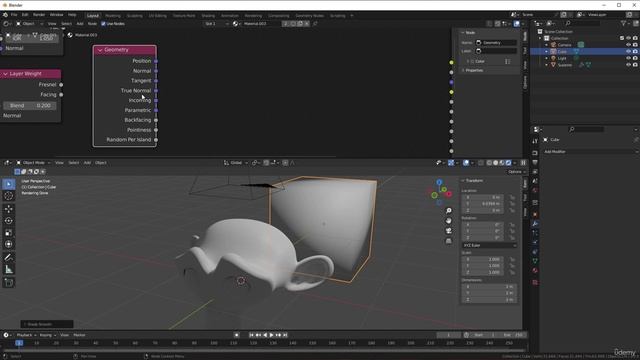The height and width of the screenshot is (360, 640).
Task: Jump to timeline end frame button
Action: pyautogui.click(x=285, y=335)
